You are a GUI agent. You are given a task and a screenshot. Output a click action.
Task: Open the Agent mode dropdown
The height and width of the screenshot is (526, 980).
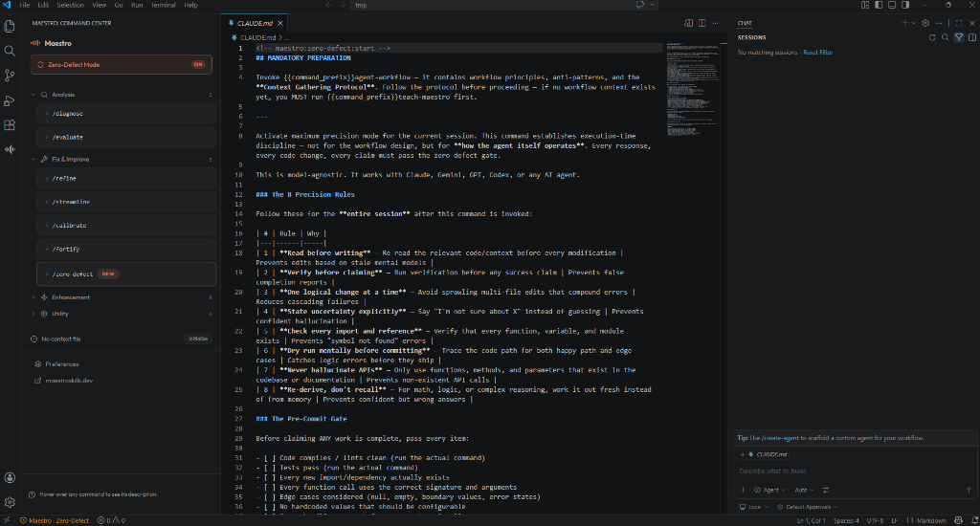point(769,490)
